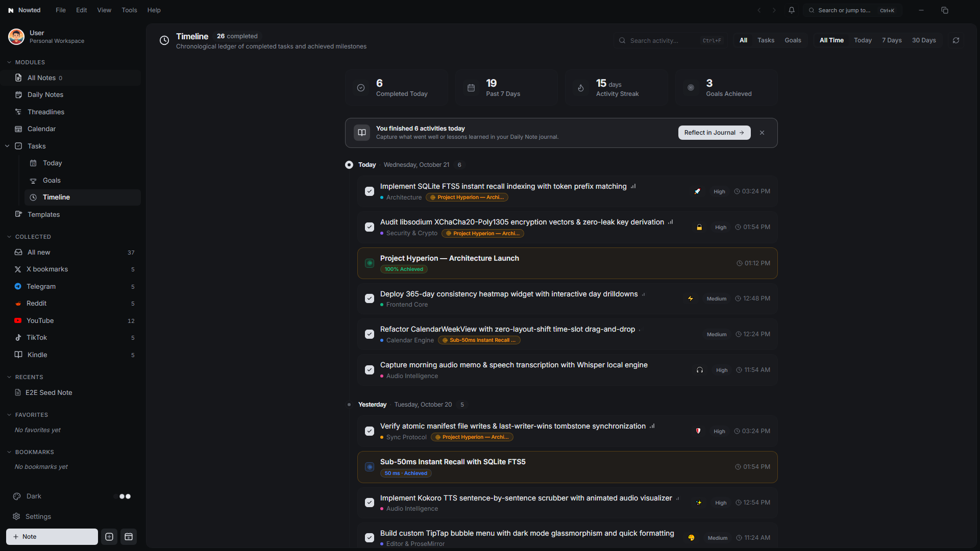Uncheck Refactor CalendarWeekView task
Viewport: 980px width, 551px height.
(x=370, y=334)
